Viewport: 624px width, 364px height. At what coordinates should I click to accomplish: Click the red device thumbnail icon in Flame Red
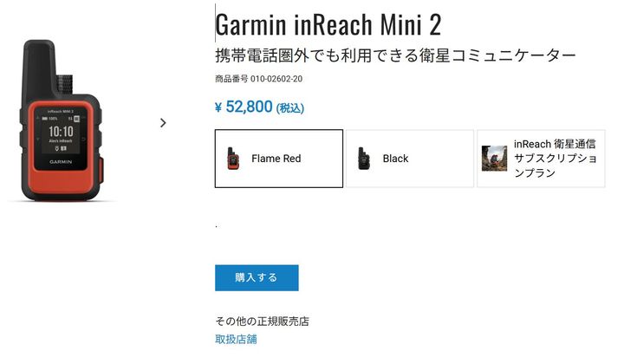pos(232,159)
